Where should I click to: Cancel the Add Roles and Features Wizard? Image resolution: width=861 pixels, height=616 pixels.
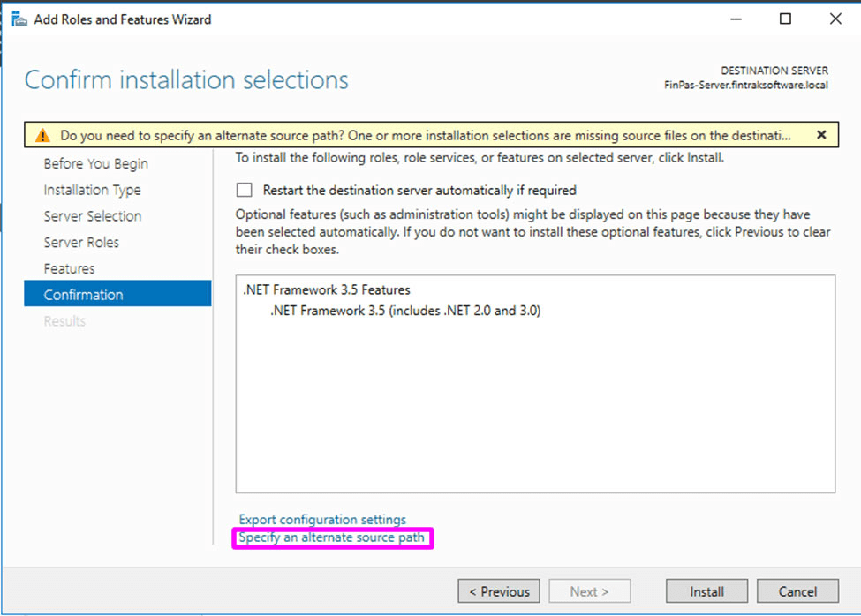point(797,591)
